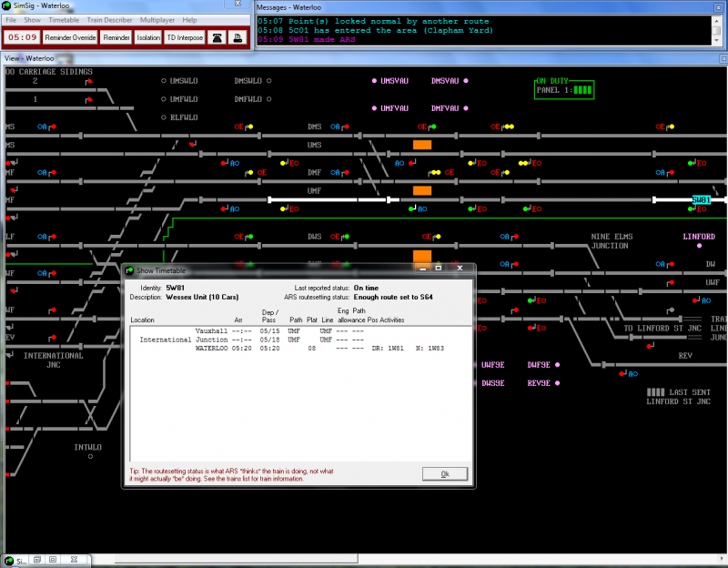Open the Help menu
The image size is (728, 568).
tap(189, 20)
